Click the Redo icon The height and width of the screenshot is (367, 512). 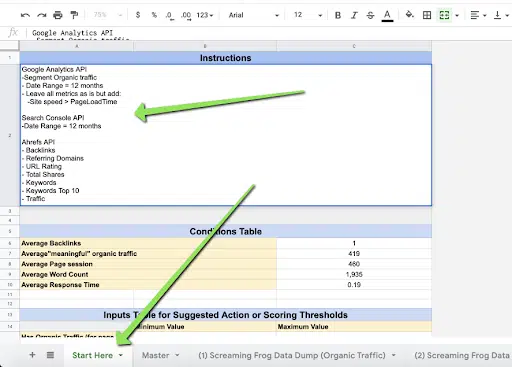point(42,15)
